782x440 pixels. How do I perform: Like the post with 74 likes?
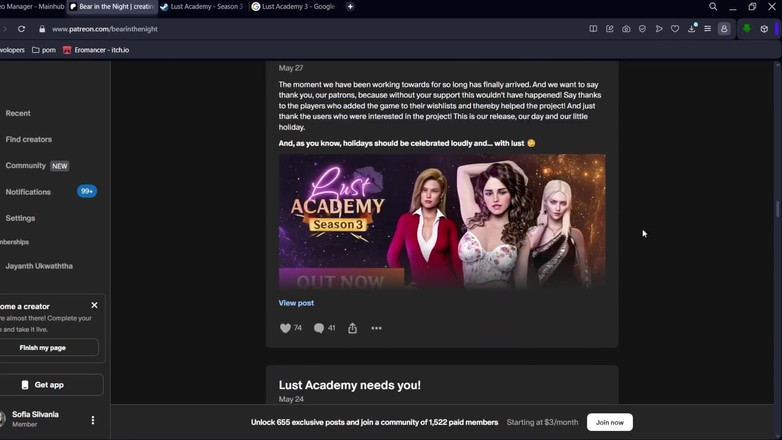[x=285, y=328]
